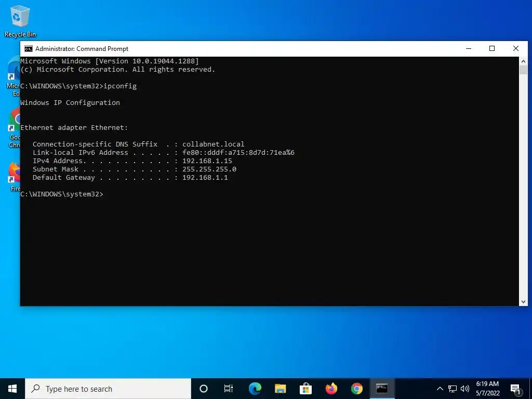Open the clock showing 6:19 AM
The height and width of the screenshot is (399, 532).
(487, 389)
